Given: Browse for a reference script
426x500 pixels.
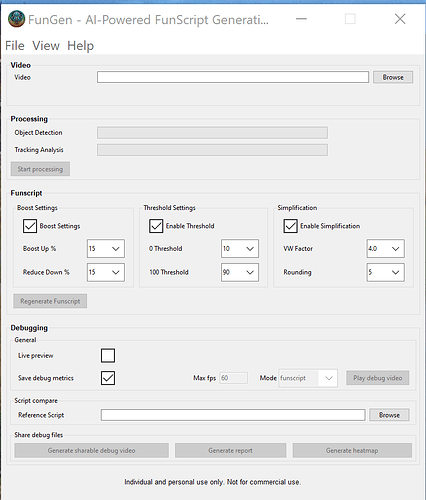Looking at the screenshot, I should point(389,415).
